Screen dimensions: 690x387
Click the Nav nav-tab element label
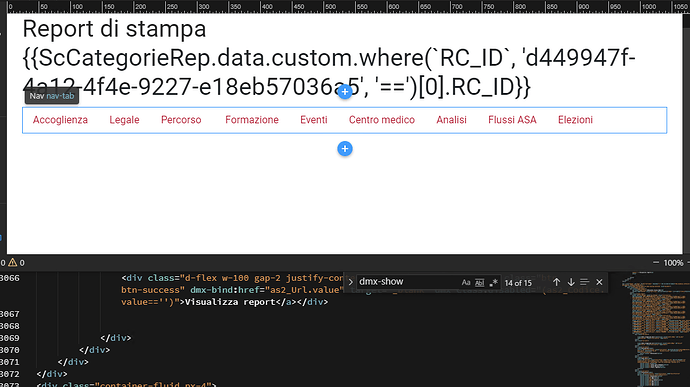pyautogui.click(x=52, y=96)
